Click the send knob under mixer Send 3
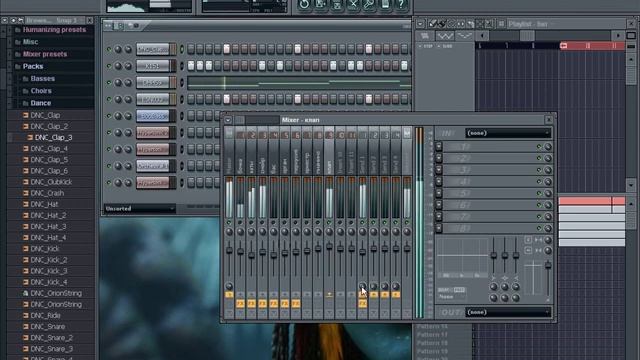Screen dimensions: 640x360 (384, 286)
